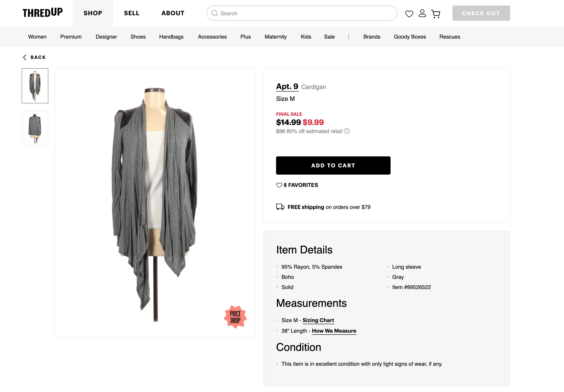Open the About tab

(173, 13)
